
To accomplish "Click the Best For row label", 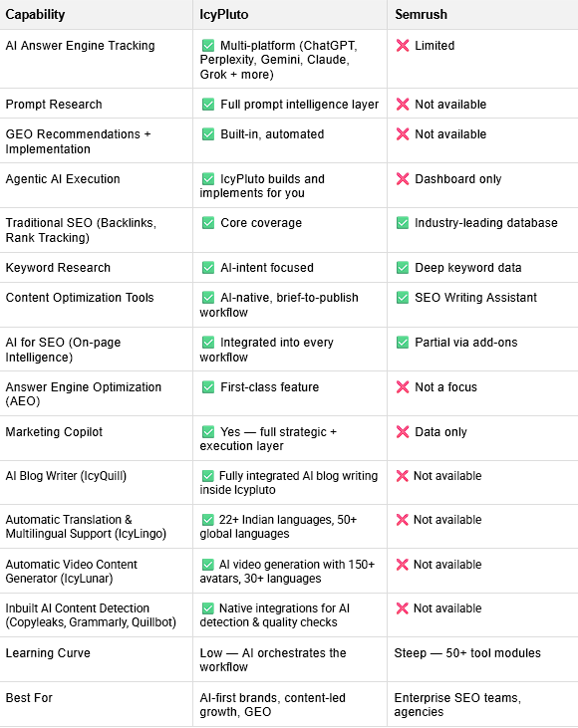I will [x=29, y=698].
